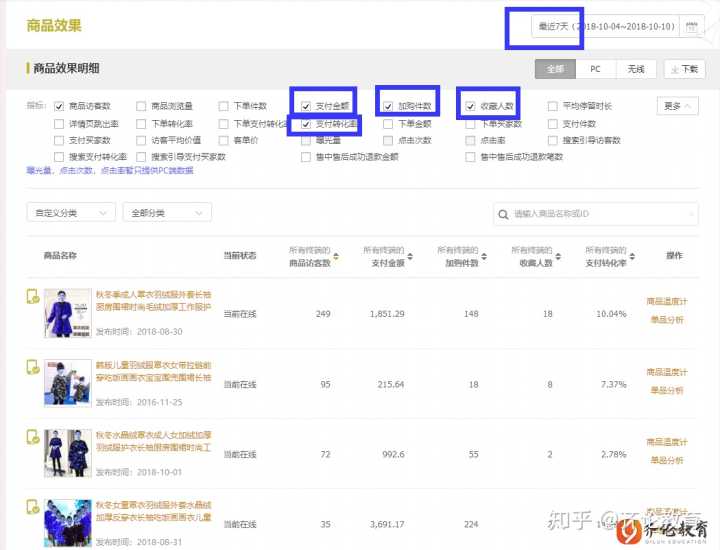Enable the 商品浏览量 checkbox
720x550 pixels.
tap(142, 105)
